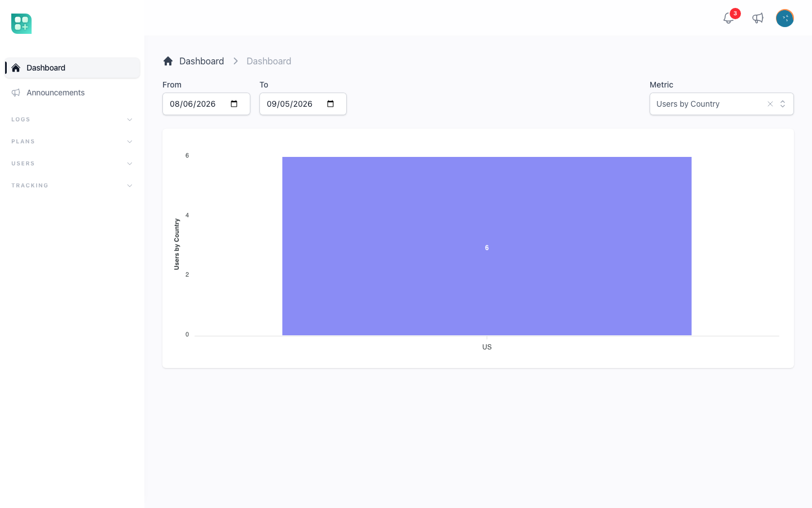Click the Metric field label

coord(661,85)
